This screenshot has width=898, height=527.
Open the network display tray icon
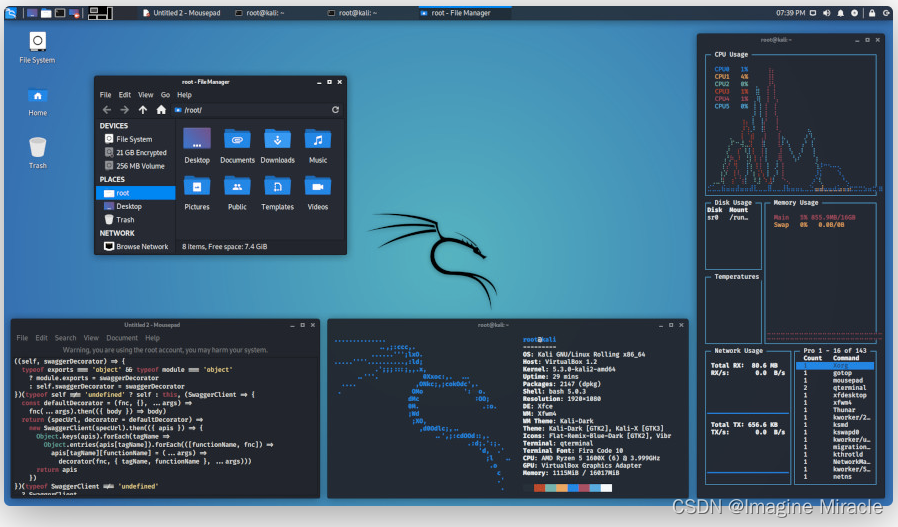click(x=813, y=13)
